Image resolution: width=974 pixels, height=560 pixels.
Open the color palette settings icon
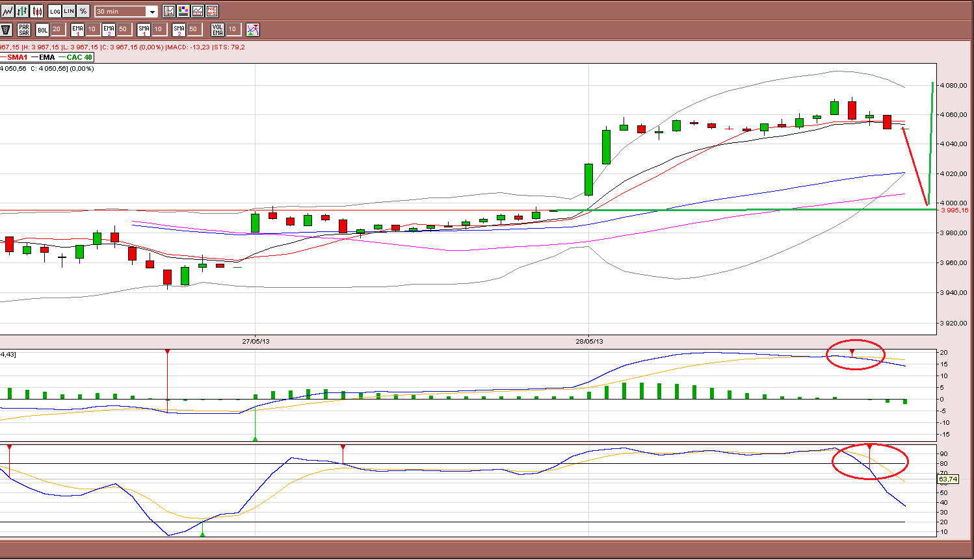click(183, 11)
